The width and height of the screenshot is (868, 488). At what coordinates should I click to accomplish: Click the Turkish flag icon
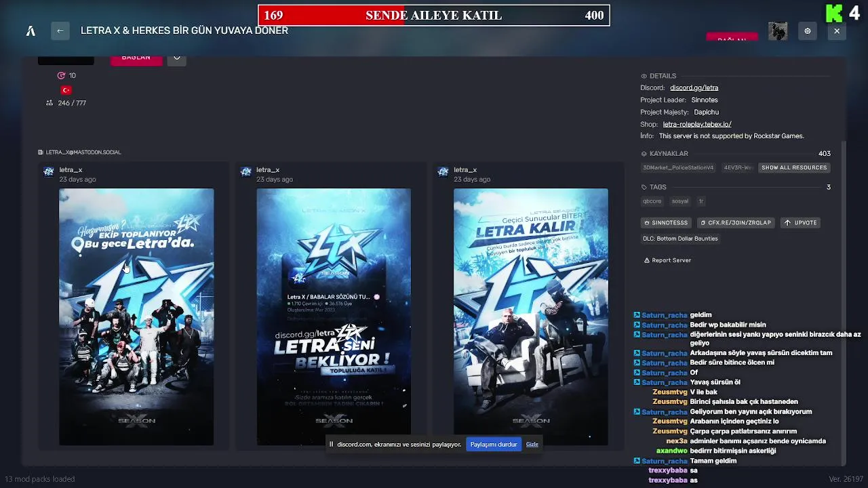coord(66,90)
